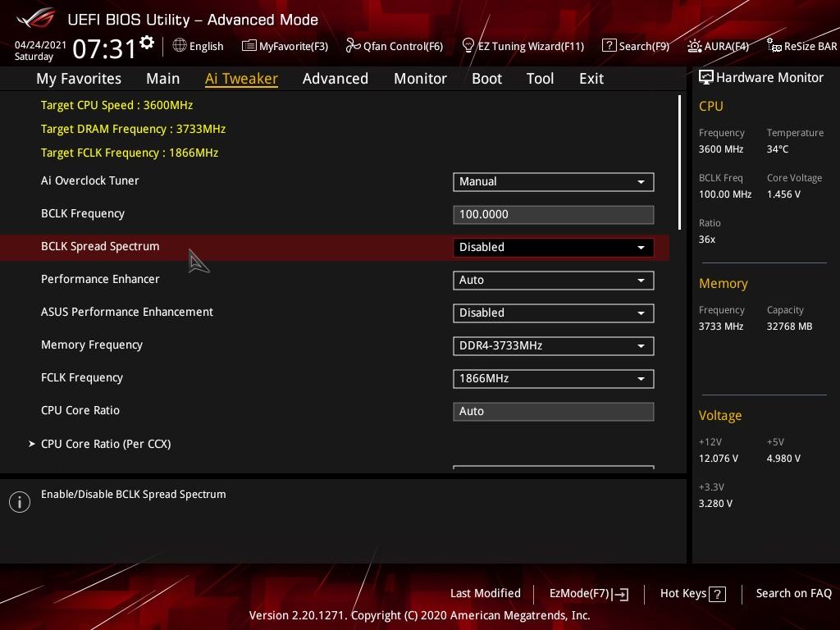Click the memory capacity 32768 MB value
This screenshot has width=840, height=630.
click(790, 326)
